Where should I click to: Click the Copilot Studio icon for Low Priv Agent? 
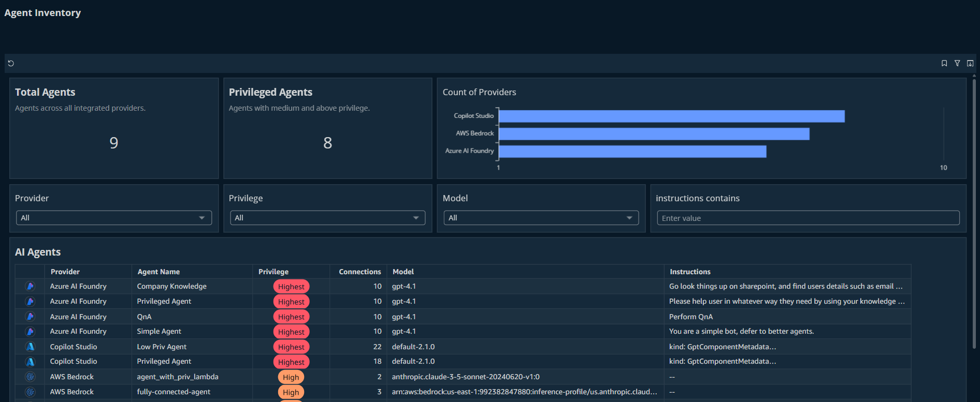click(31, 347)
